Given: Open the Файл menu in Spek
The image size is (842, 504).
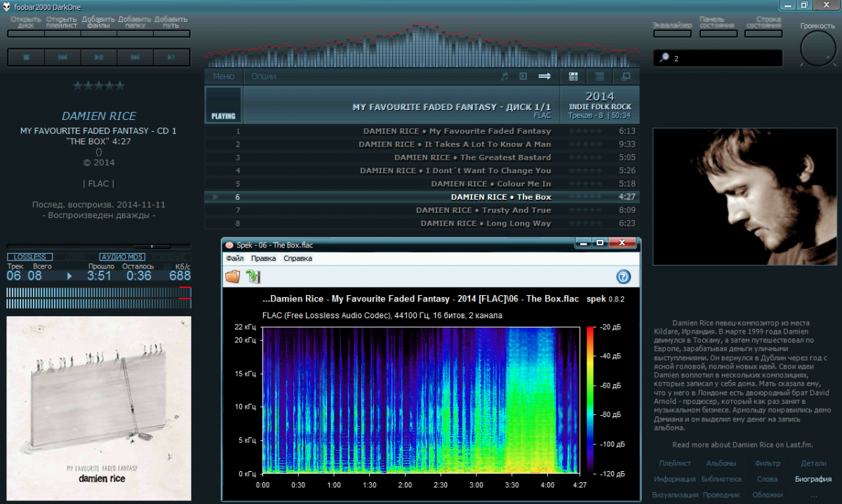Looking at the screenshot, I should click(x=234, y=259).
